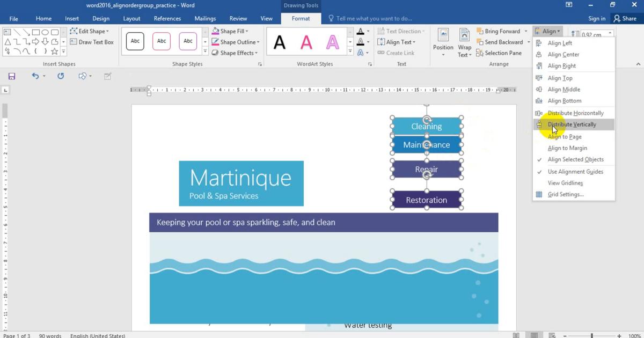Screen dimensions: 644x338
Task: Expand the Shape Fill dropdown
Action: (230, 31)
